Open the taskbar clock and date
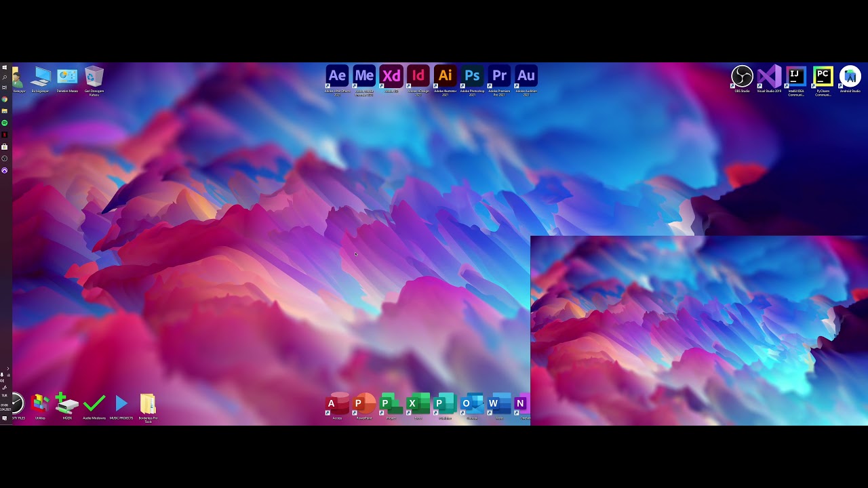The height and width of the screenshot is (488, 868). (5, 407)
